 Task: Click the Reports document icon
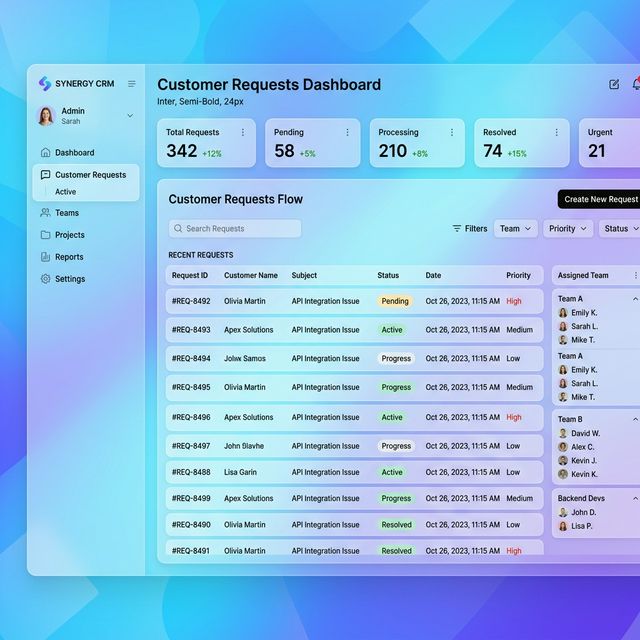(45, 257)
